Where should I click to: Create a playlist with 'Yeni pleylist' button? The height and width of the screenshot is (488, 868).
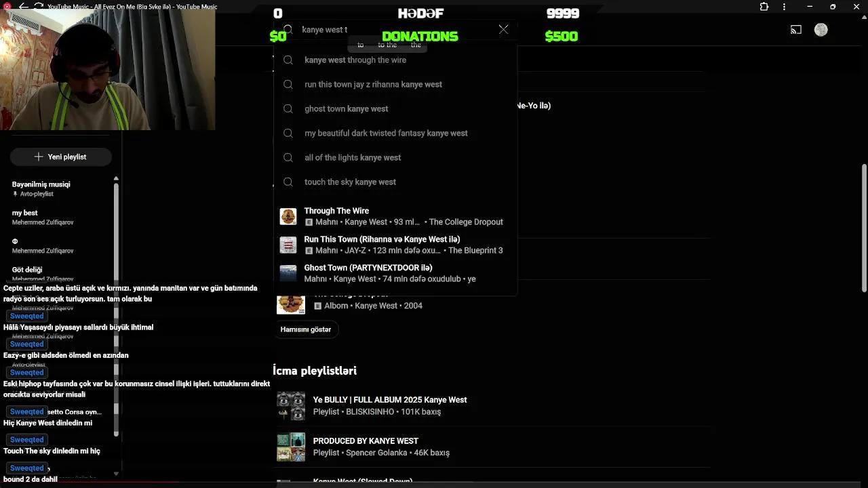pyautogui.click(x=60, y=157)
